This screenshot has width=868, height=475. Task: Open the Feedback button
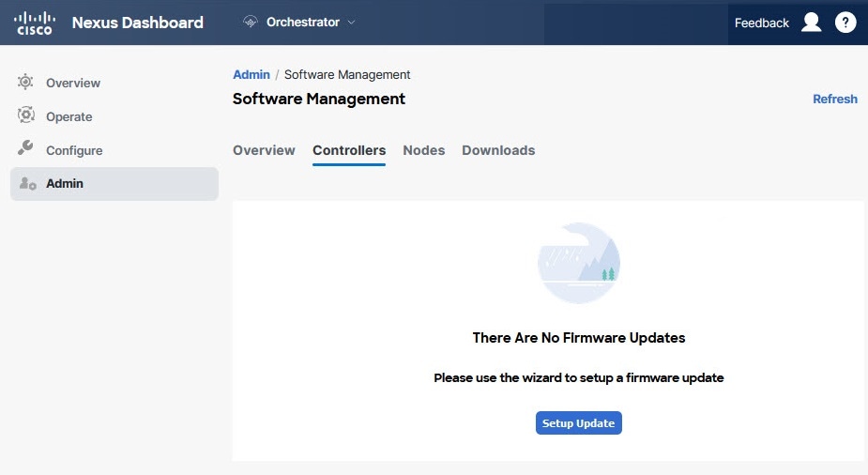tap(762, 23)
